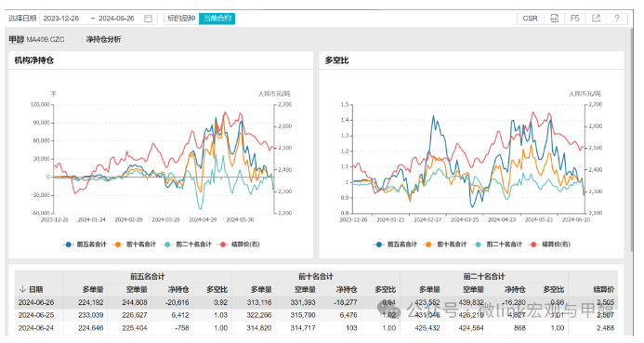Screen dimensions: 644x343
Task: Click the -20,616 net position cell
Action: (177, 303)
